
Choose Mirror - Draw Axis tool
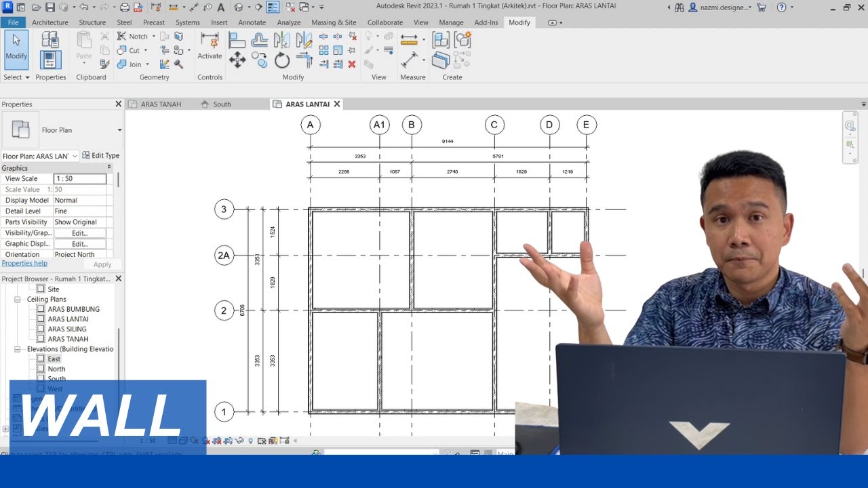tap(304, 41)
